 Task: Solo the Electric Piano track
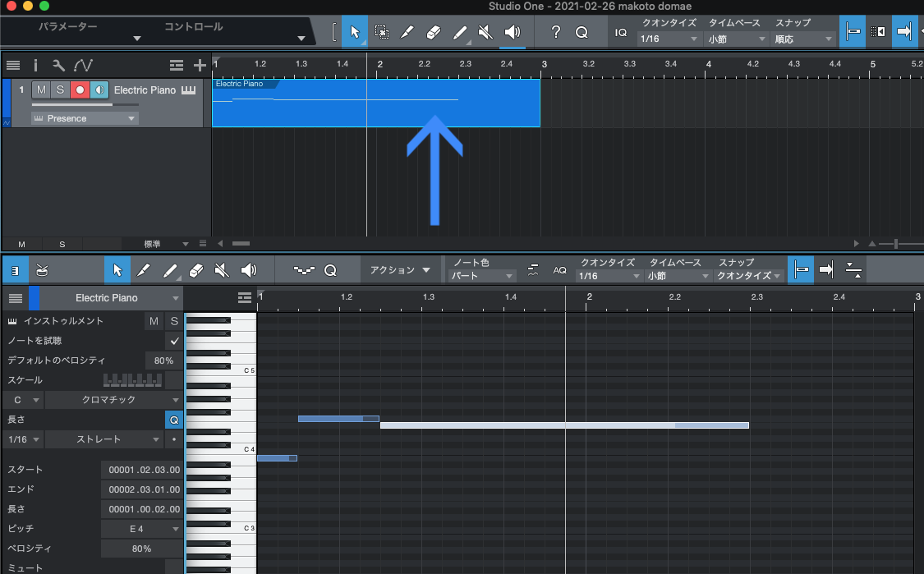[x=60, y=90]
